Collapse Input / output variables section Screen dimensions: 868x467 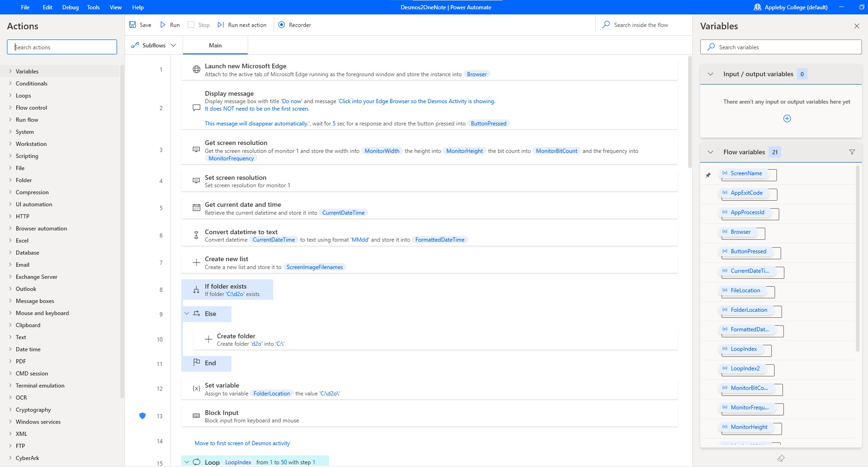coord(710,74)
